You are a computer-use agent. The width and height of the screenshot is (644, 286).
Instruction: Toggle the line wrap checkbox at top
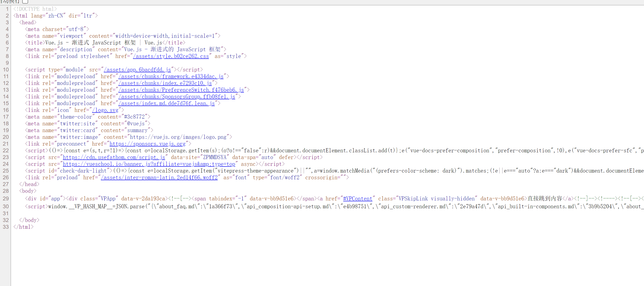coord(25,2)
